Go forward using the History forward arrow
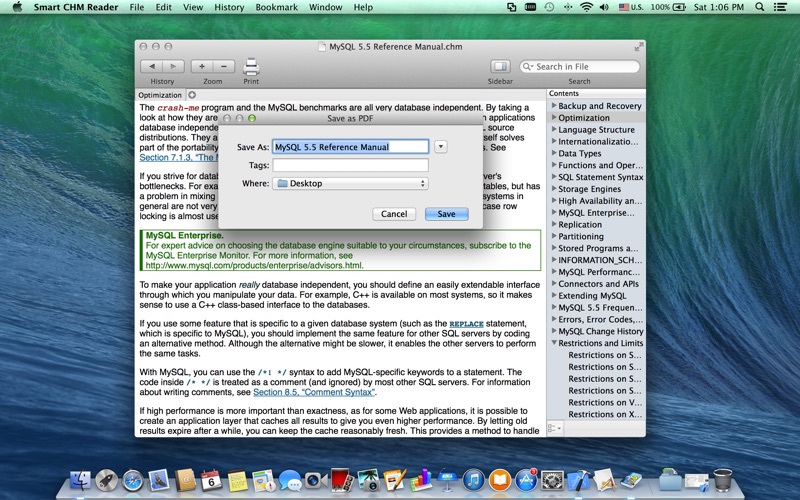 (x=173, y=66)
